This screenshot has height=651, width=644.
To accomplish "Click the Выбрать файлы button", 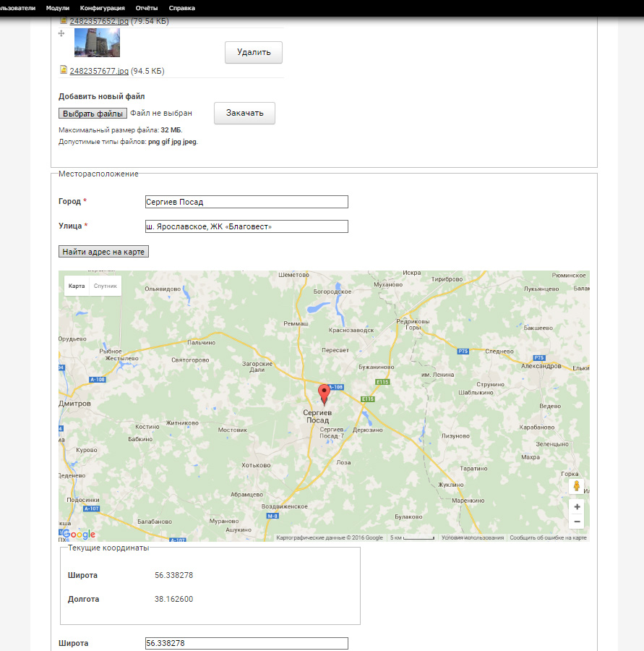I will click(x=93, y=114).
